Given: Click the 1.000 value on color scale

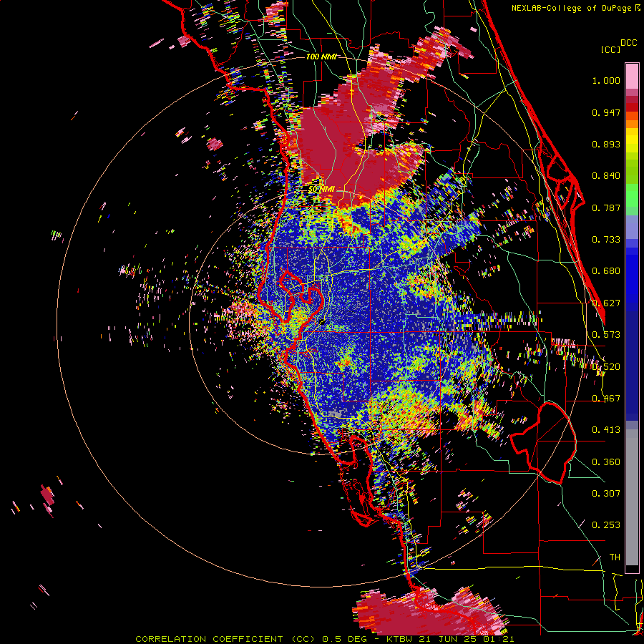Looking at the screenshot, I should point(606,80).
